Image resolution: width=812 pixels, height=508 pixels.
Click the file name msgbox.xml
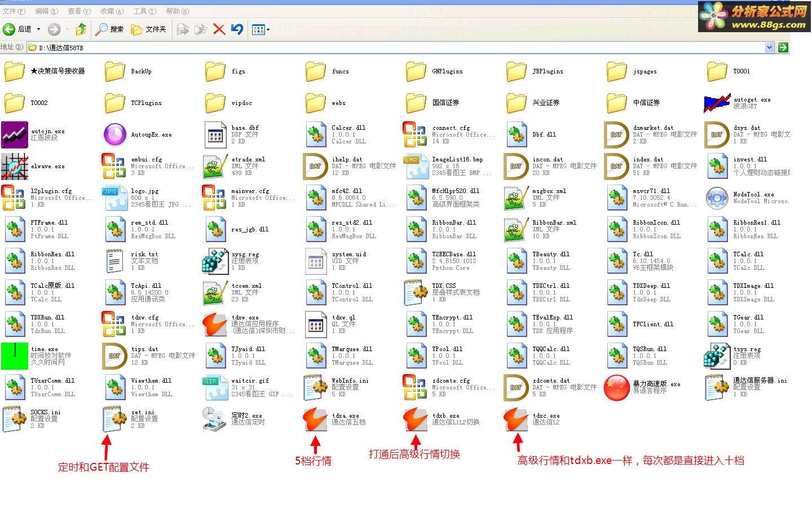click(x=549, y=191)
